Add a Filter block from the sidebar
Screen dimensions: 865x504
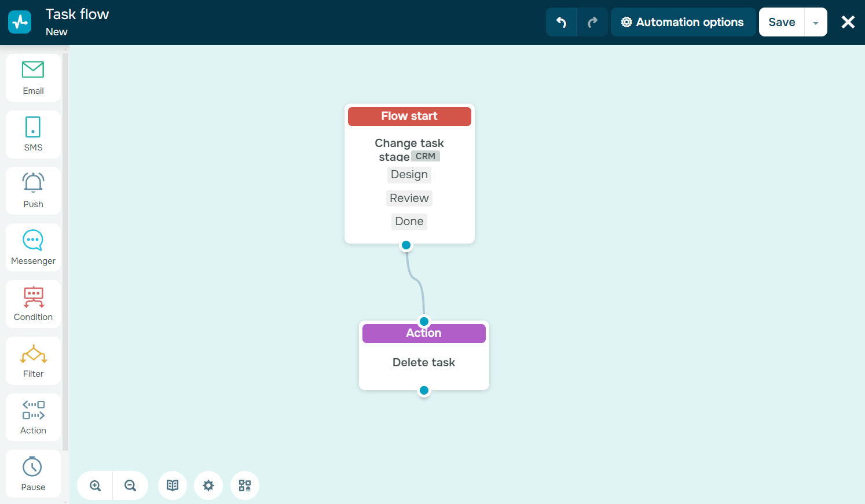tap(33, 361)
